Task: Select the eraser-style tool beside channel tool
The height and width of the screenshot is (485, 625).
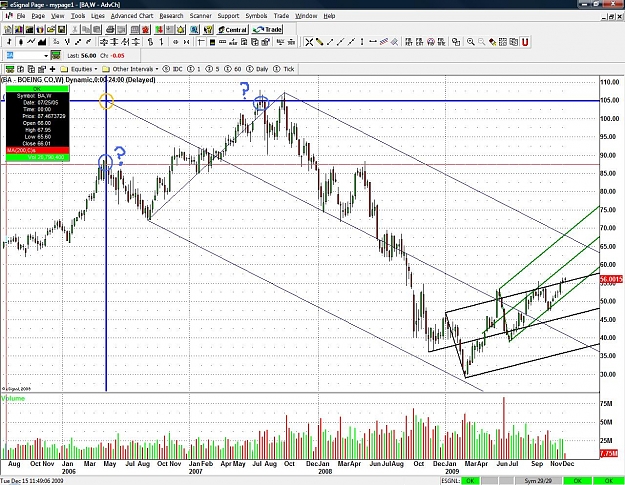Action: [x=394, y=42]
